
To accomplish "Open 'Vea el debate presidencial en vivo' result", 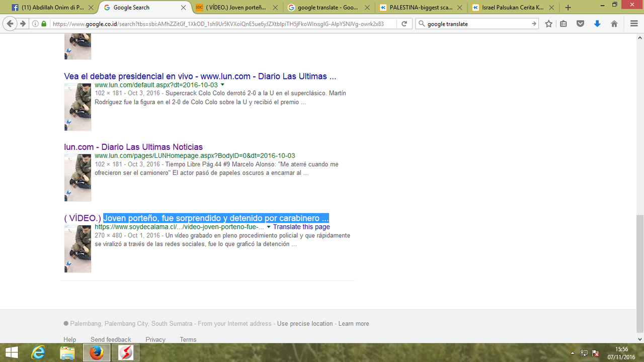I will click(200, 76).
